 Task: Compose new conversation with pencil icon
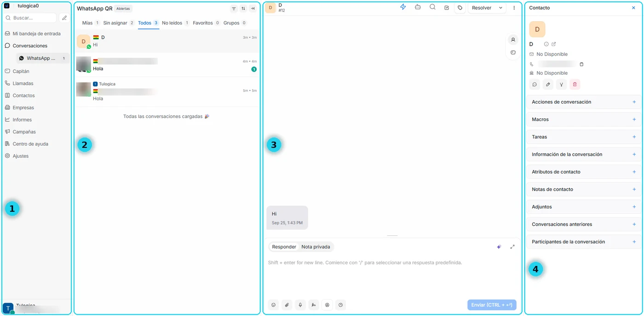pos(64,18)
